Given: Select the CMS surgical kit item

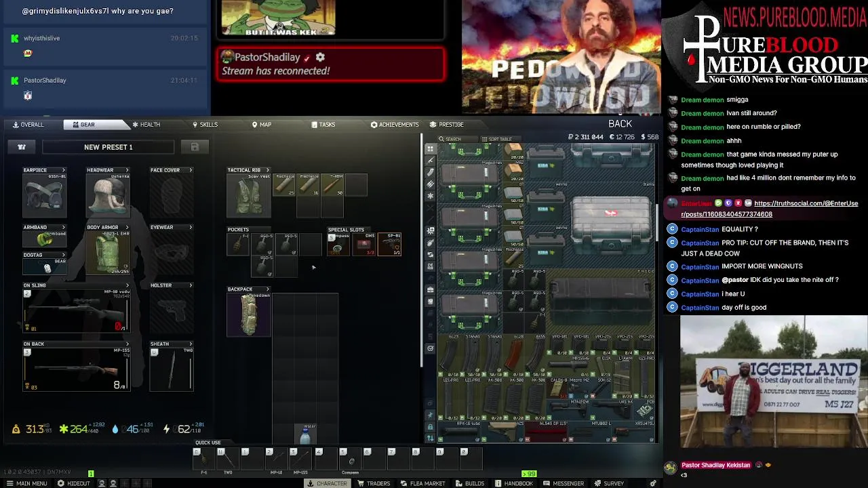Looking at the screenshot, I should click(365, 245).
